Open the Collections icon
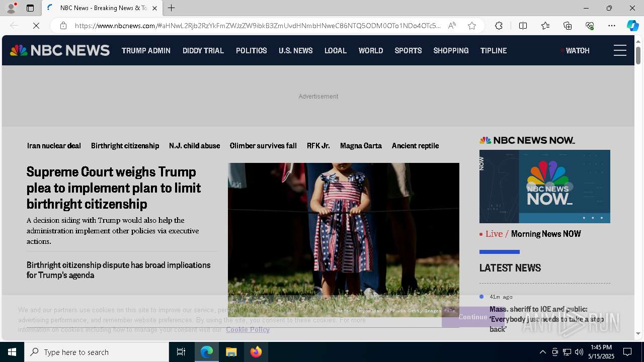The image size is (644, 362). [568, 26]
